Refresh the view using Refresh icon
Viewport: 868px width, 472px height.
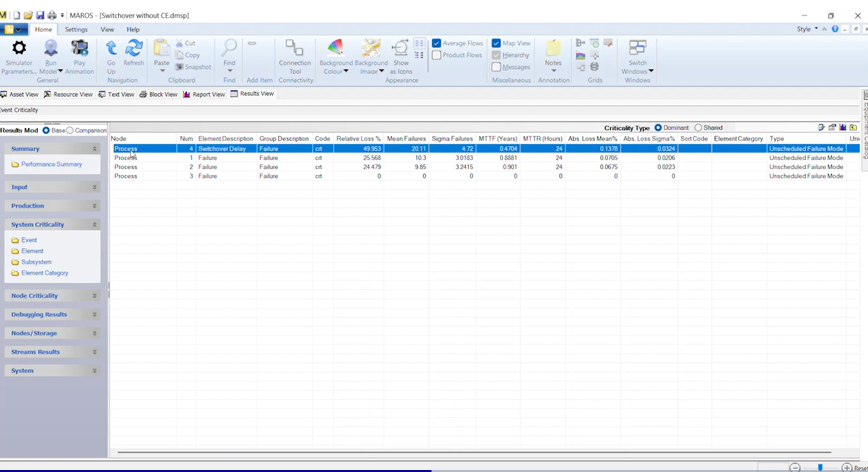[x=134, y=48]
